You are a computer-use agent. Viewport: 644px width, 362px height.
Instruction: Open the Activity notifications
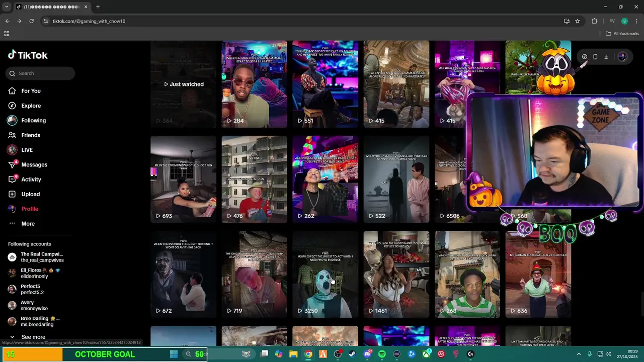tap(31, 179)
